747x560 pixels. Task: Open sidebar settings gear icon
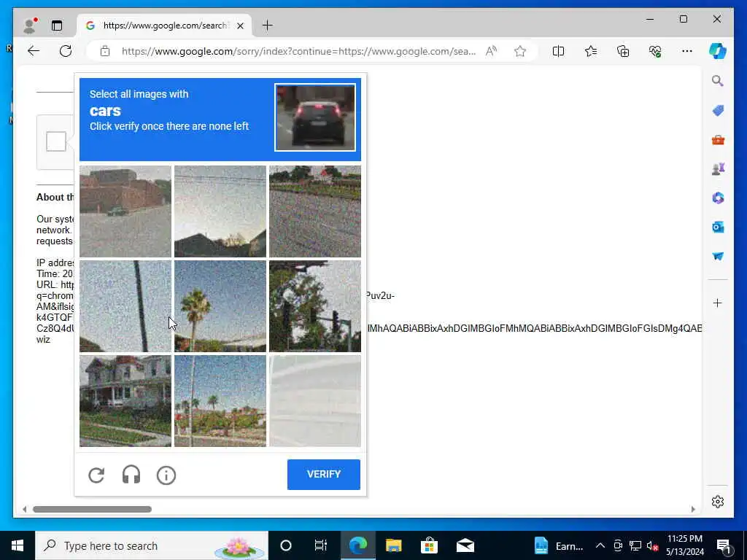point(718,502)
